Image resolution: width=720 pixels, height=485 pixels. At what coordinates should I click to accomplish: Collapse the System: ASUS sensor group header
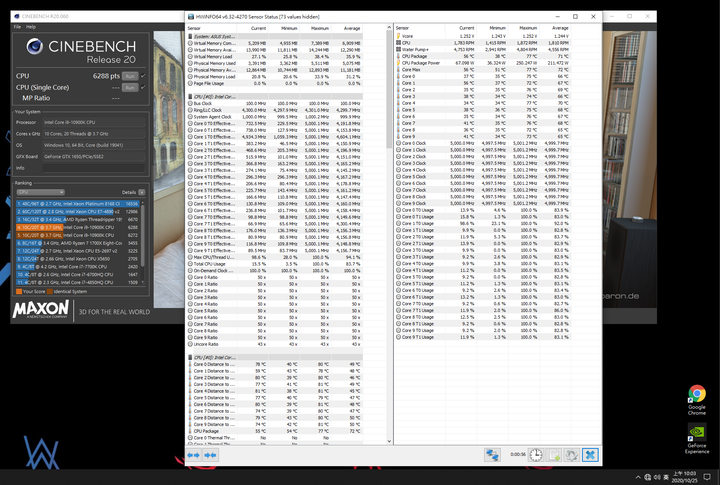(x=276, y=36)
